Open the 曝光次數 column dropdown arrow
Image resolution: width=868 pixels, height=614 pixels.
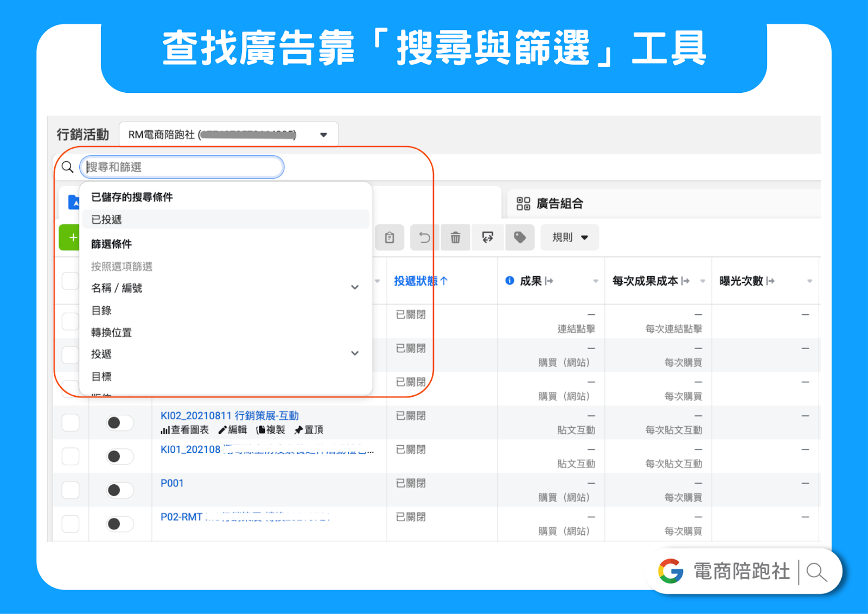pos(809,281)
